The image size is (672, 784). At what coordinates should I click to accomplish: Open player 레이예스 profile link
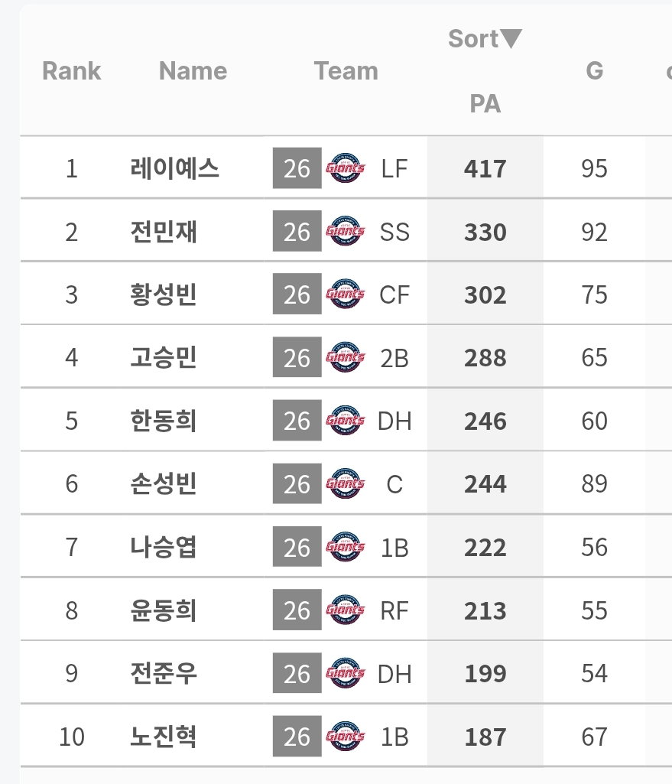click(x=174, y=168)
